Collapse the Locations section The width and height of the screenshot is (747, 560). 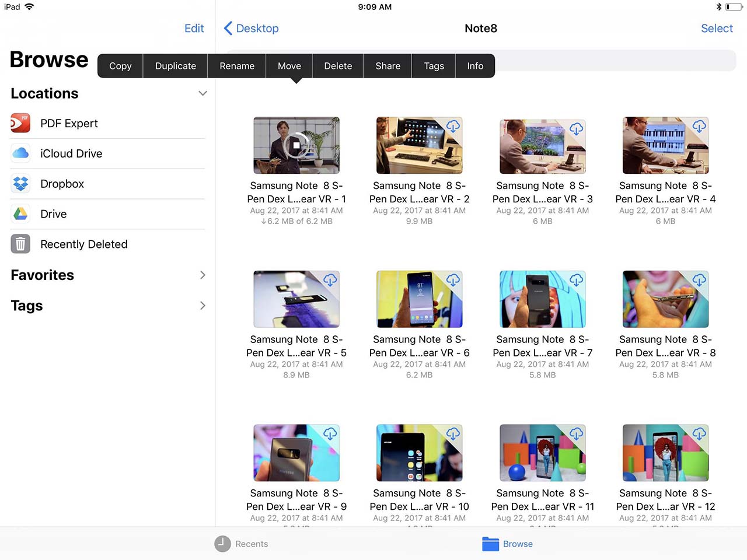point(203,93)
